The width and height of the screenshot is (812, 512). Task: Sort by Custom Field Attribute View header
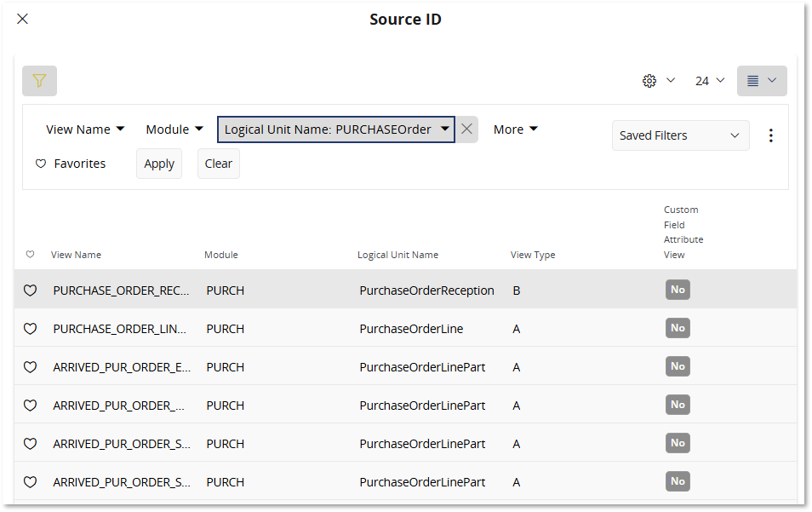pyautogui.click(x=683, y=233)
